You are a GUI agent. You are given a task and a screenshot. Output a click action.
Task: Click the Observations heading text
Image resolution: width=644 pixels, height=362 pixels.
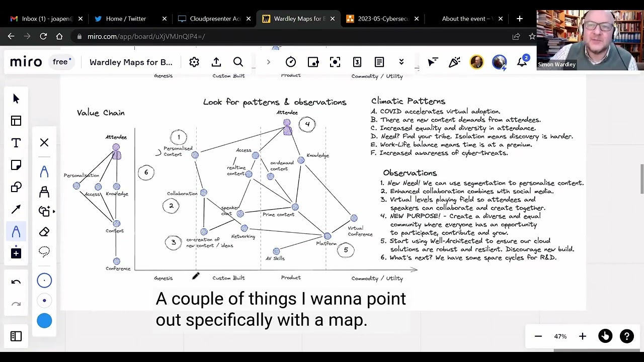410,173
